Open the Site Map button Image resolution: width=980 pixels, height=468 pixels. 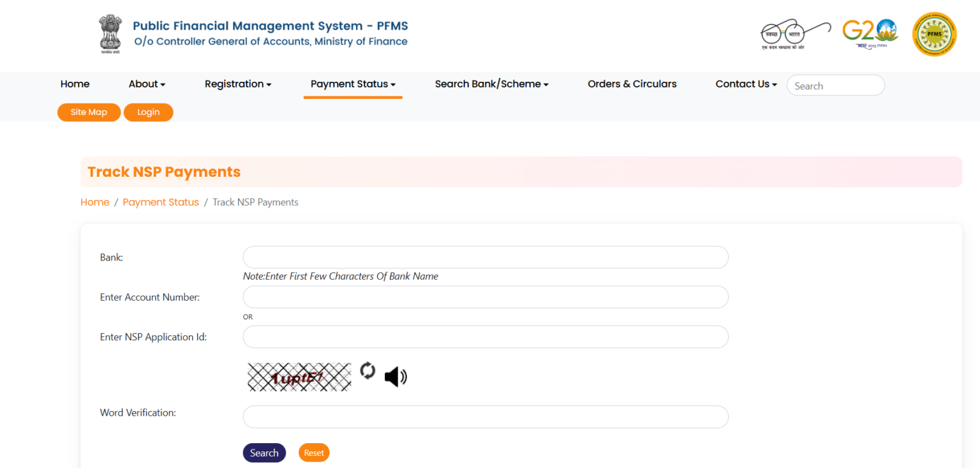coord(89,112)
